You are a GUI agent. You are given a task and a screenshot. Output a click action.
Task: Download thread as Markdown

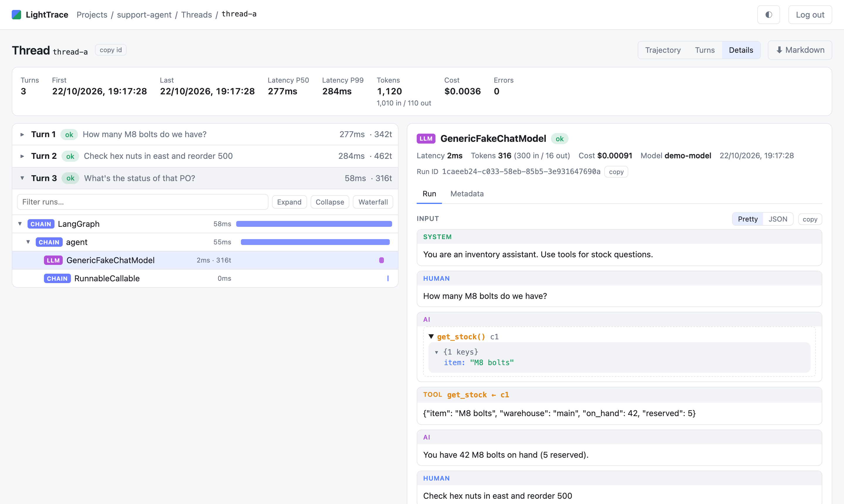tap(800, 50)
